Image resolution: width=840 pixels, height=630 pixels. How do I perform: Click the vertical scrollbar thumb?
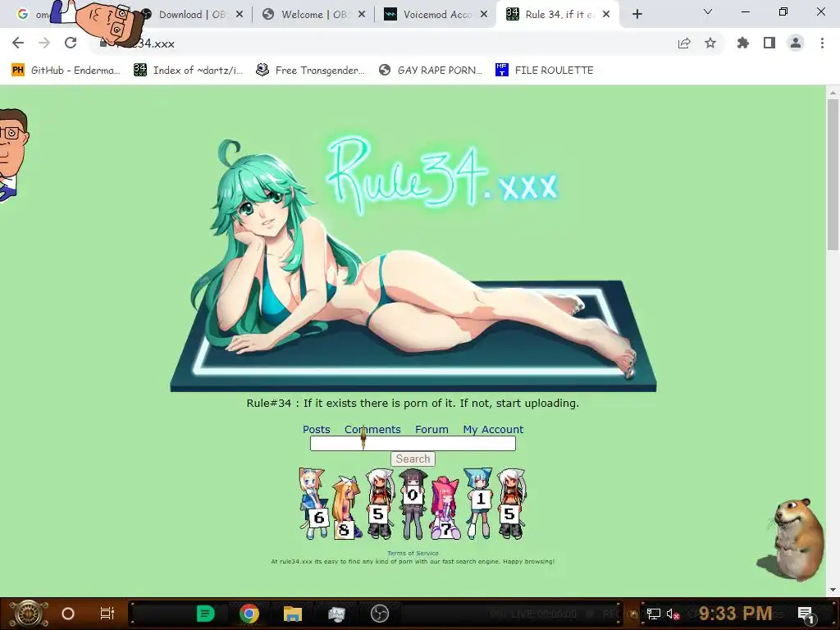(x=833, y=174)
